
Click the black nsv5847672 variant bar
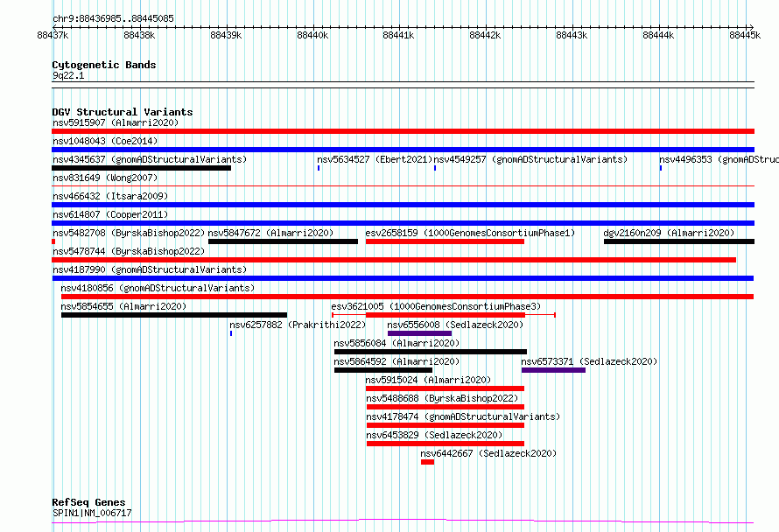(x=284, y=241)
